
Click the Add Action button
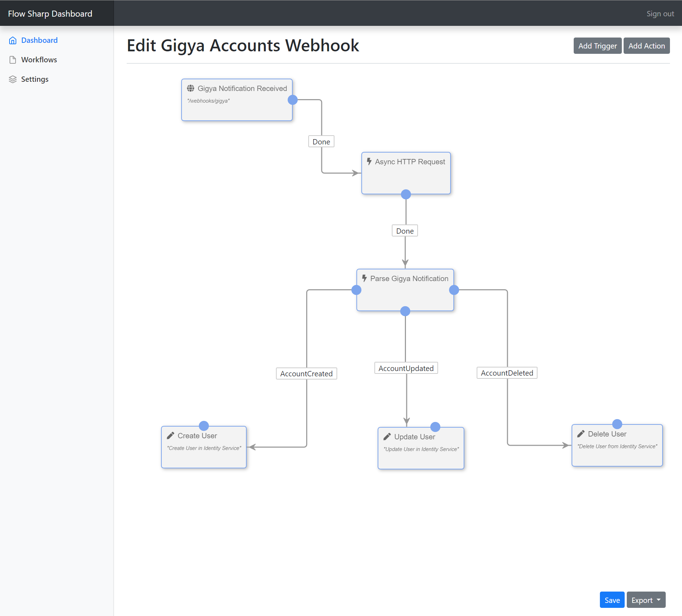click(647, 46)
